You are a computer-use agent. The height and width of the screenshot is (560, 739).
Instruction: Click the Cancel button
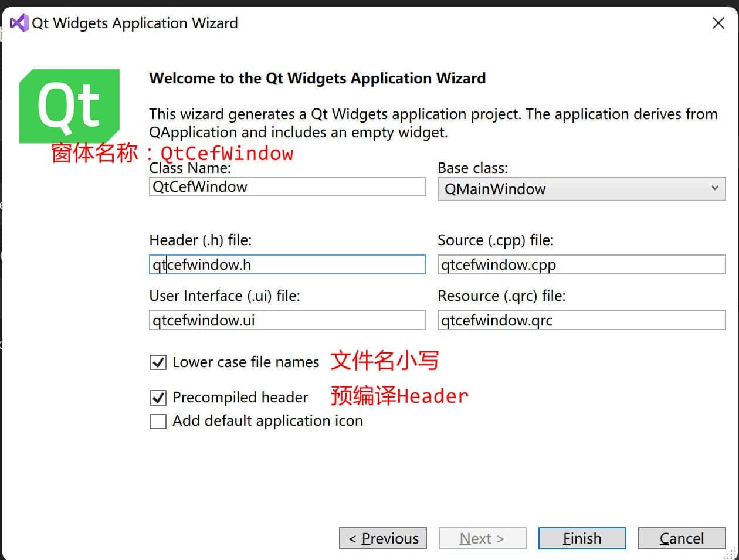pos(682,538)
